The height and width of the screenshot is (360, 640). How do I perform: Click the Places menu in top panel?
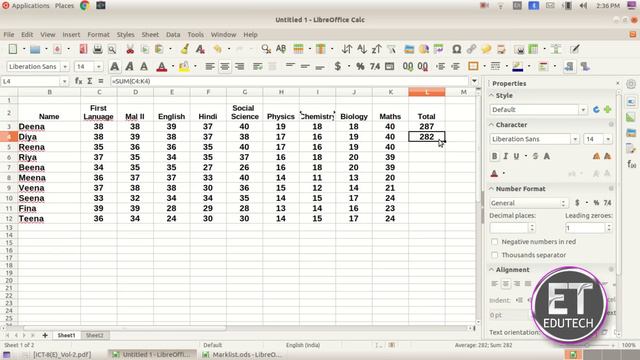[64, 6]
